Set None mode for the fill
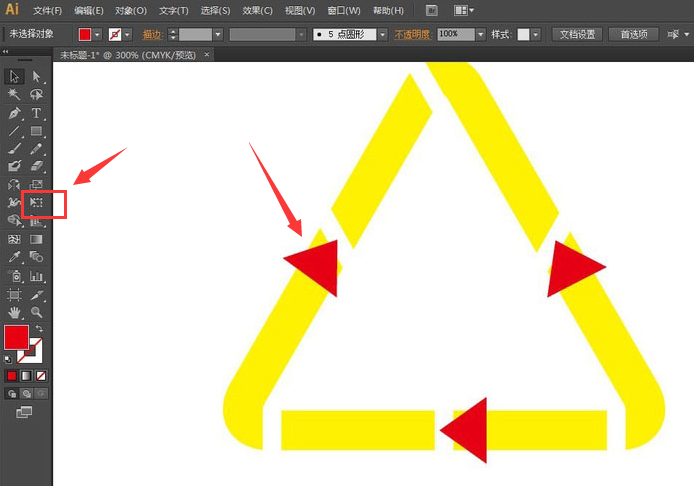 pyautogui.click(x=41, y=376)
